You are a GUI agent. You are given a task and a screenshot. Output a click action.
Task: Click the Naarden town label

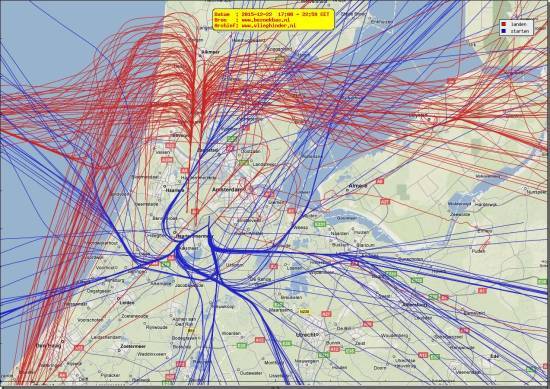point(340,233)
